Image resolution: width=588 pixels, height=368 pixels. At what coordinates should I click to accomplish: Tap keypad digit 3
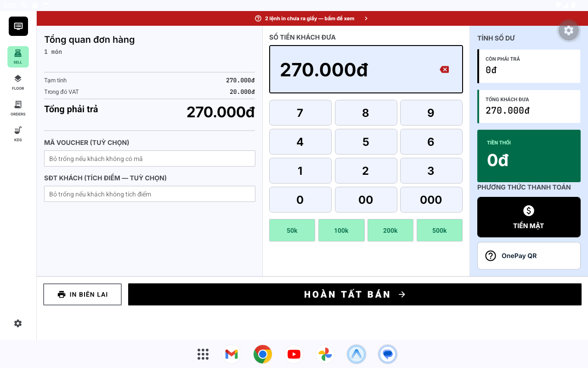point(431,171)
